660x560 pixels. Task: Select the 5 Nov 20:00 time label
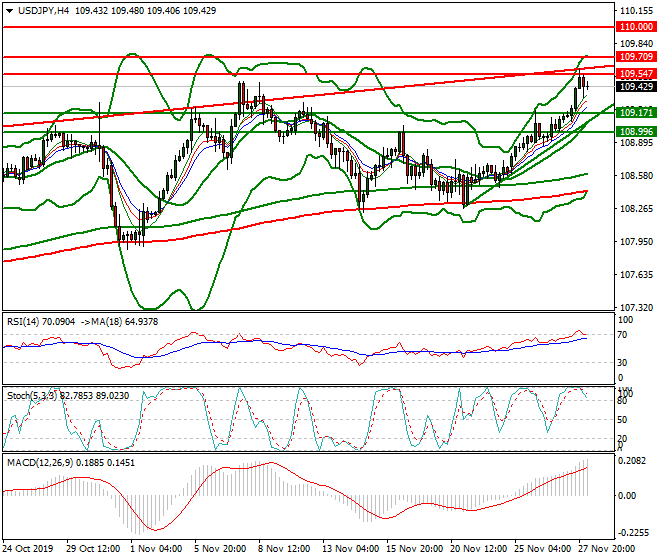[220, 549]
